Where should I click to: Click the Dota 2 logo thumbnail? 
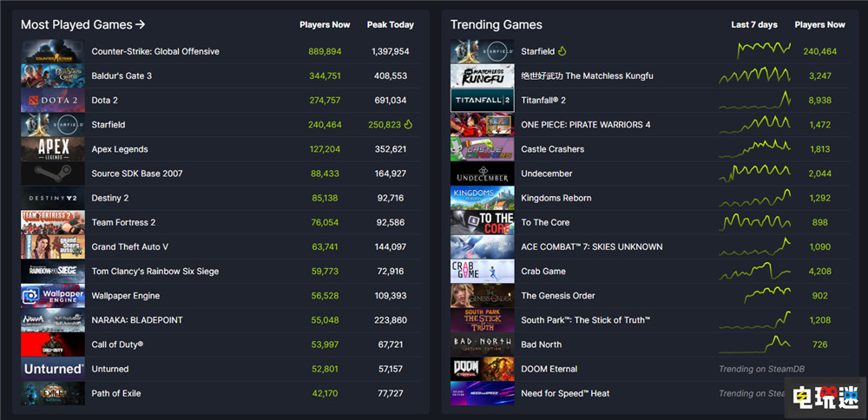tap(52, 101)
